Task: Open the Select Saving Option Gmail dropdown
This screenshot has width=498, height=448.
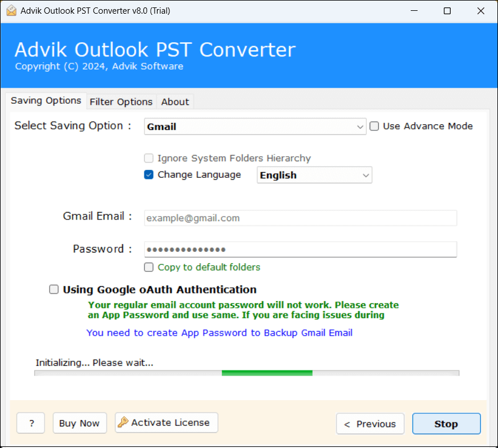Action: point(255,127)
